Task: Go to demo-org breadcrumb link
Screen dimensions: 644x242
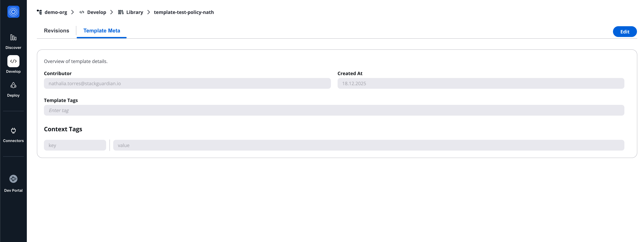Action: click(x=56, y=12)
